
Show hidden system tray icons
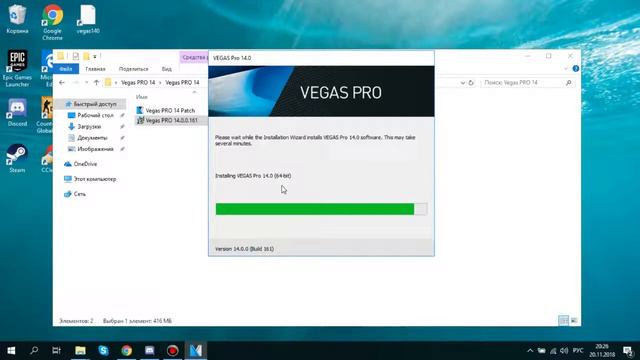[x=530, y=351]
